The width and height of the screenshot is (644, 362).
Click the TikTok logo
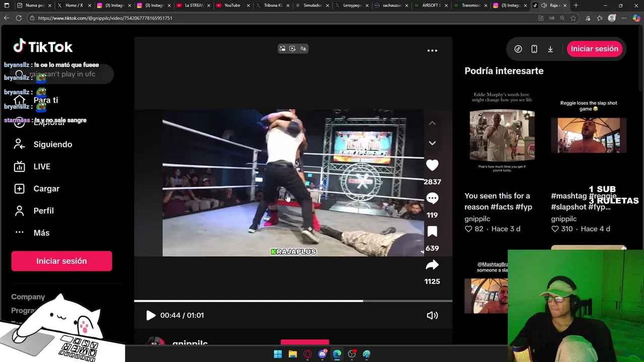[x=43, y=47]
